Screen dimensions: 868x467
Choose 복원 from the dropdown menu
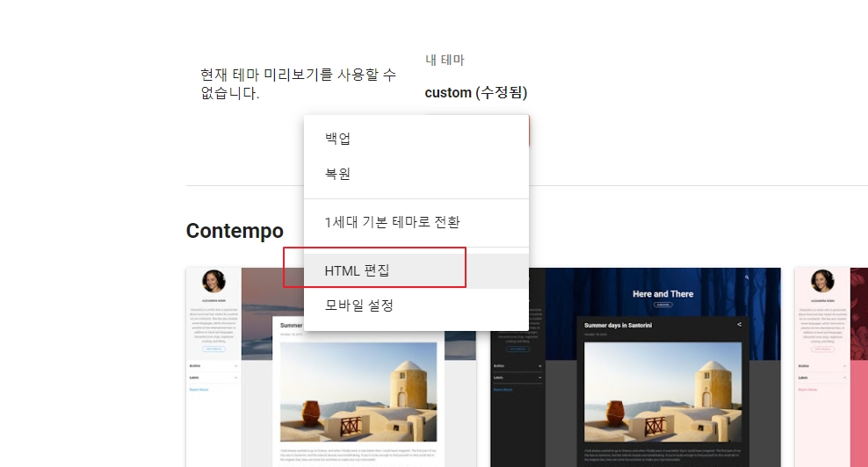(x=416, y=174)
